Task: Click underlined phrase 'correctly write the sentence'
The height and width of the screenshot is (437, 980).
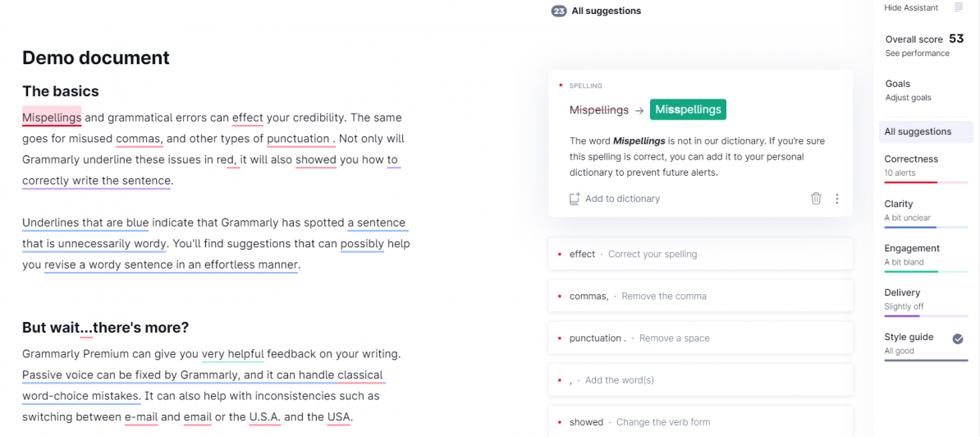Action: point(96,182)
